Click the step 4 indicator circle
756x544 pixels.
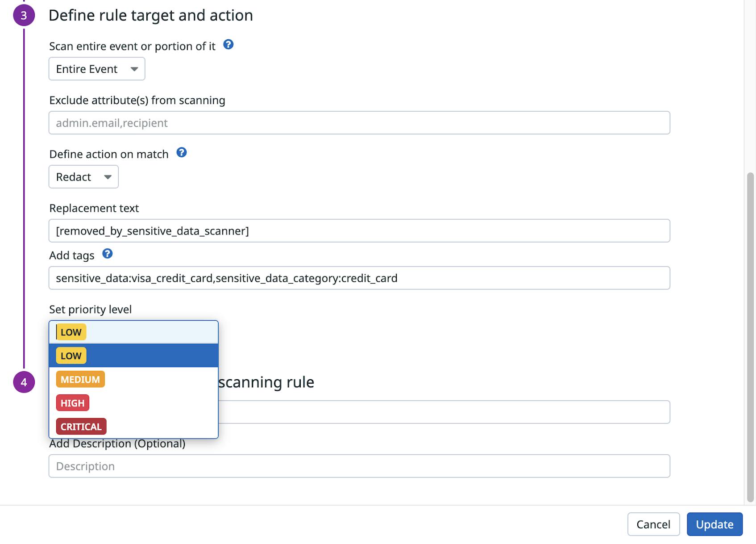(x=23, y=382)
